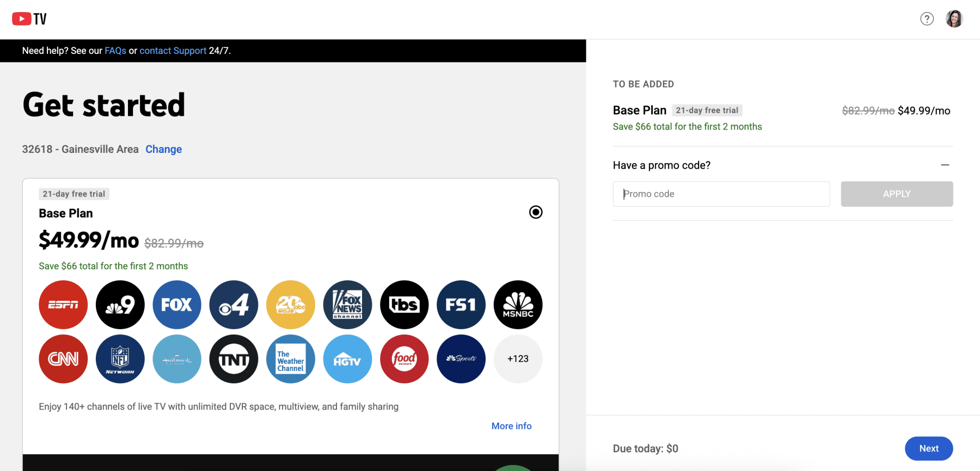Select the Base Plan radio button

click(536, 212)
